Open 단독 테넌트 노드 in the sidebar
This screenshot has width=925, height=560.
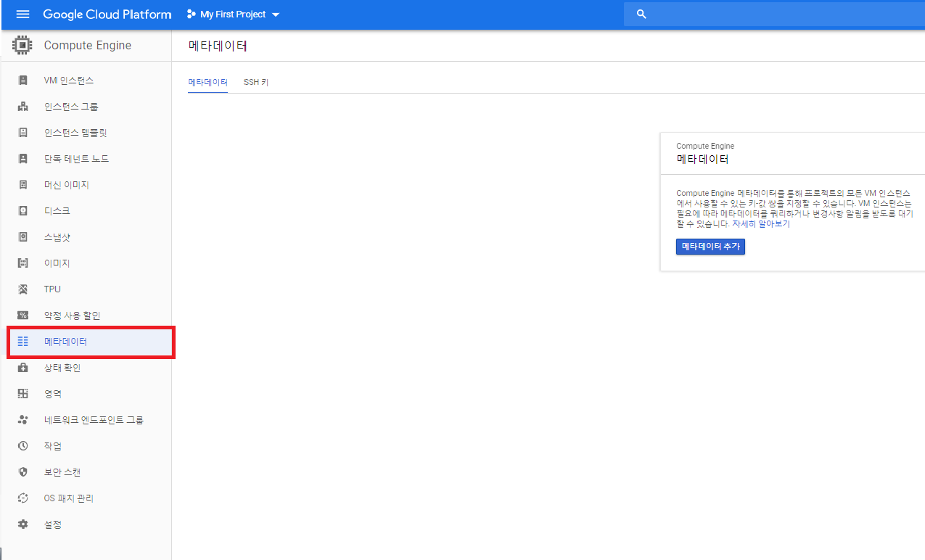coord(76,159)
